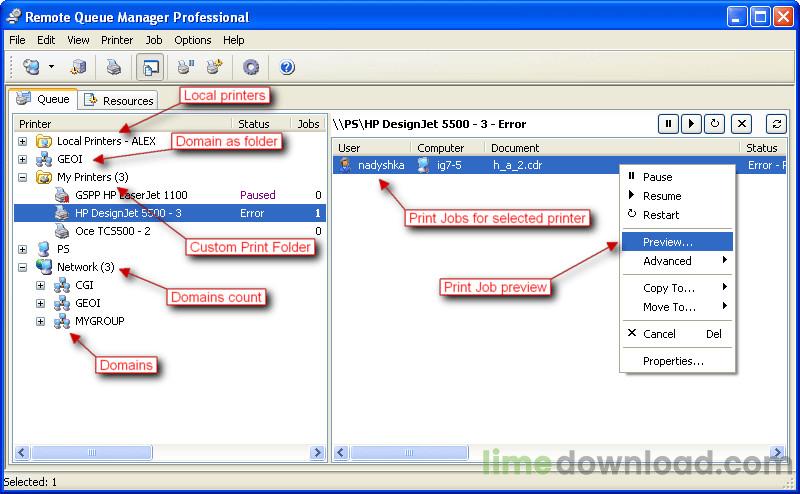
Task: Click the blue help question mark icon
Action: pos(287,67)
